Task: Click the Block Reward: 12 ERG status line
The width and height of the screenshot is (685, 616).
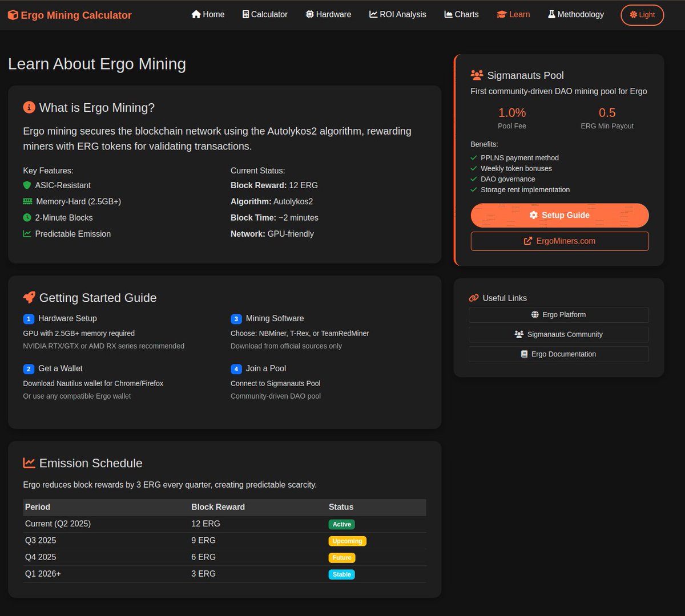Action: [x=274, y=185]
